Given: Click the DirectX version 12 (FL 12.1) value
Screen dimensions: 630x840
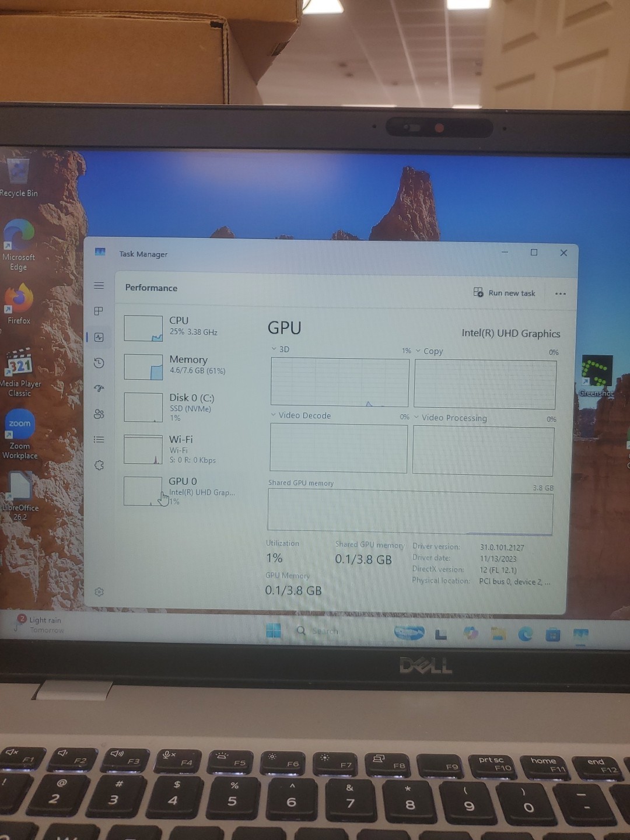Looking at the screenshot, I should [498, 570].
